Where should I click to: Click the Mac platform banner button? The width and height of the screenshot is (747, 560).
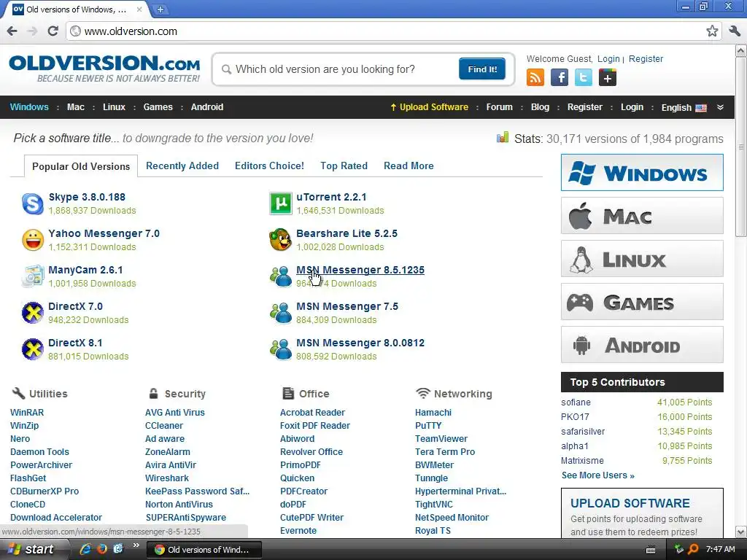click(x=642, y=216)
